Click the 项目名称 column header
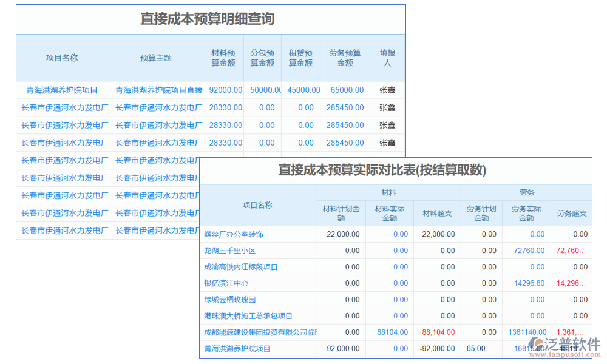Viewport: 607px width, 364px height. pos(63,57)
